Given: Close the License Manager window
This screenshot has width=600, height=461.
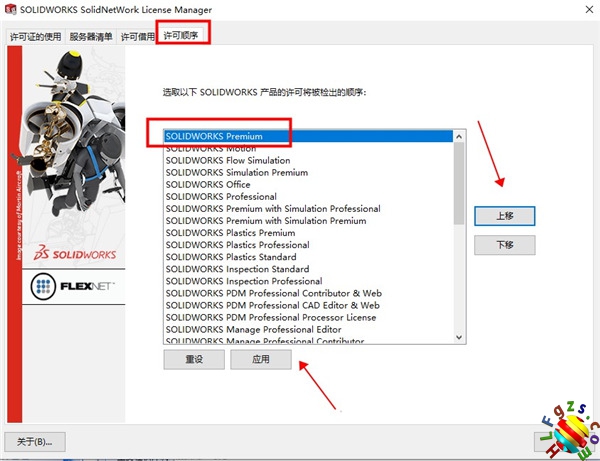Looking at the screenshot, I should click(589, 10).
